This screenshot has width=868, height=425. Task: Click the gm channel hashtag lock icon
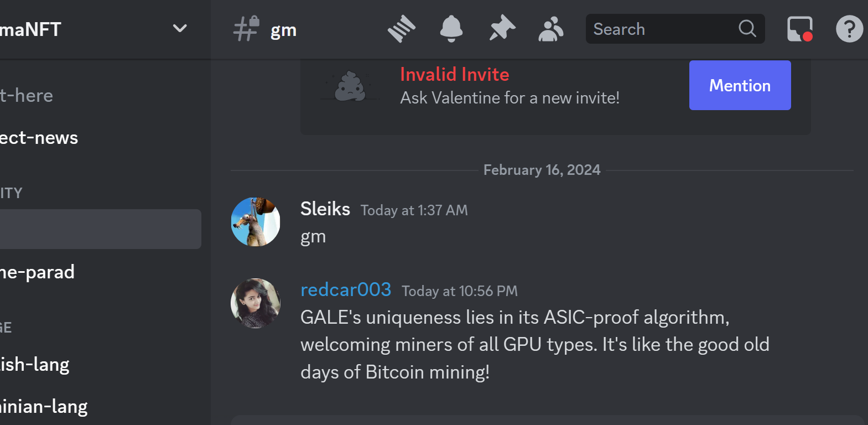[x=246, y=29]
